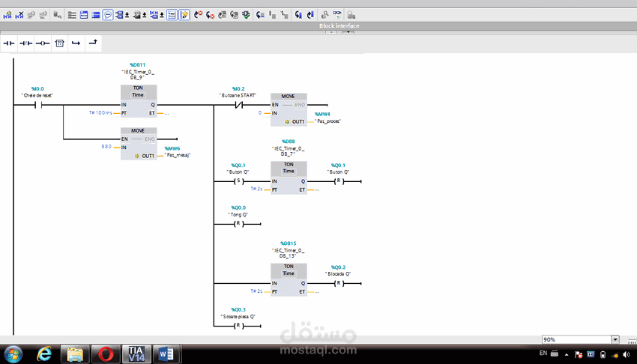This screenshot has height=364, width=637.
Task: Click the 90% zoom level field
Action: pyautogui.click(x=576, y=339)
